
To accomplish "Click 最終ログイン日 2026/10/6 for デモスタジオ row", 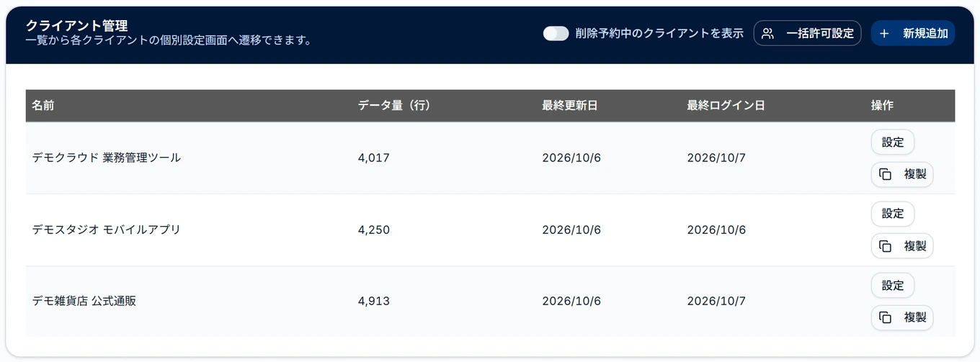I will [716, 230].
